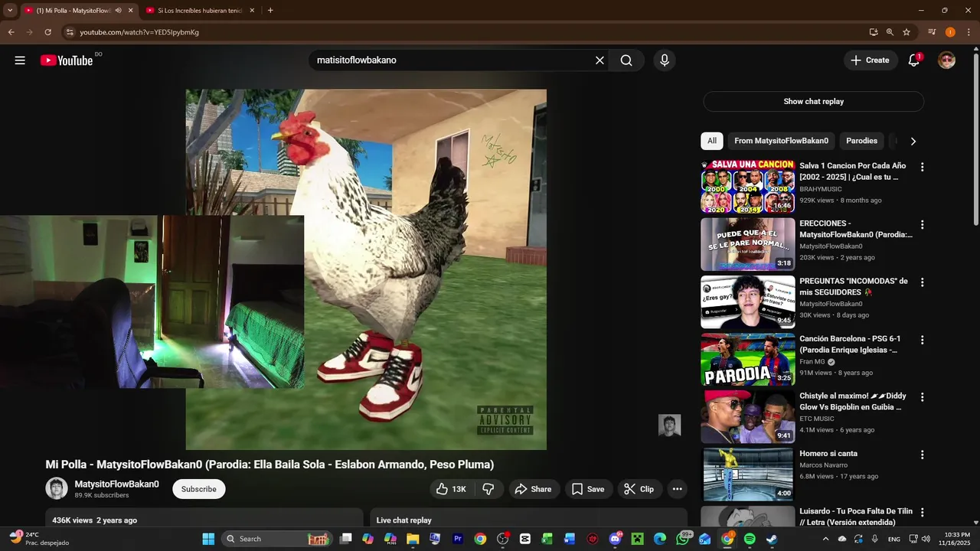Clear the search box text
This screenshot has height=551, width=980.
point(599,60)
